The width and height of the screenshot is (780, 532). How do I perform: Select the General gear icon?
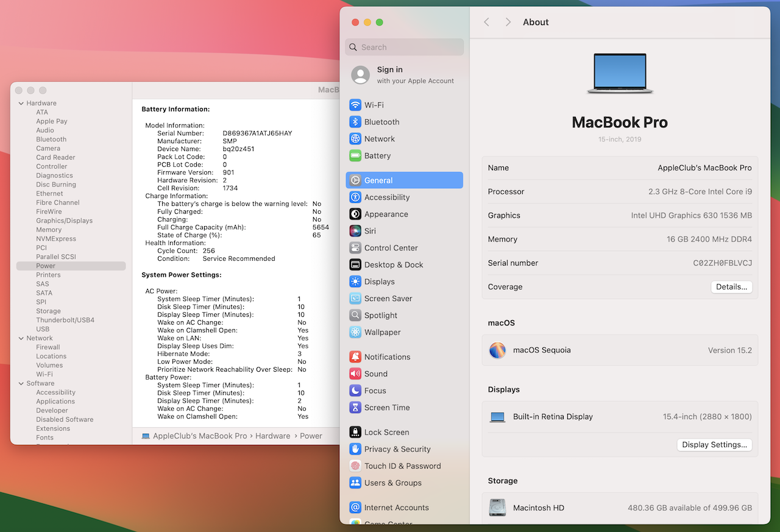[355, 180]
